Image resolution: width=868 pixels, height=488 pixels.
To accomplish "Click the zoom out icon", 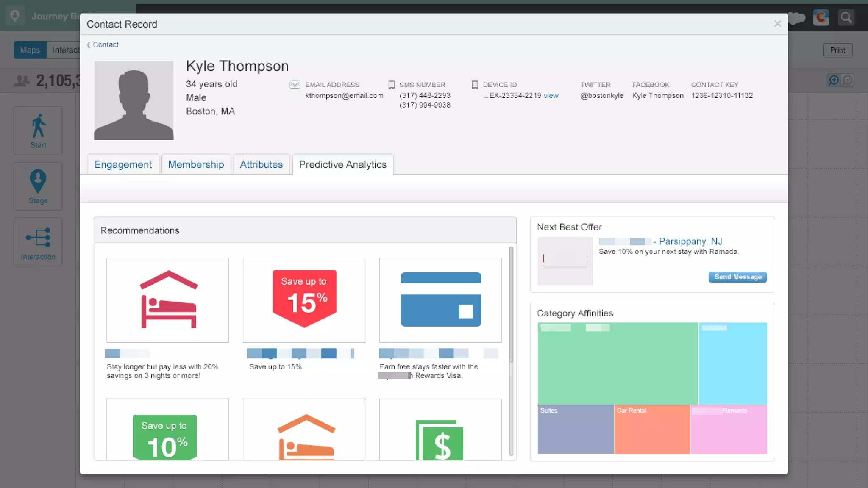I will [x=847, y=80].
